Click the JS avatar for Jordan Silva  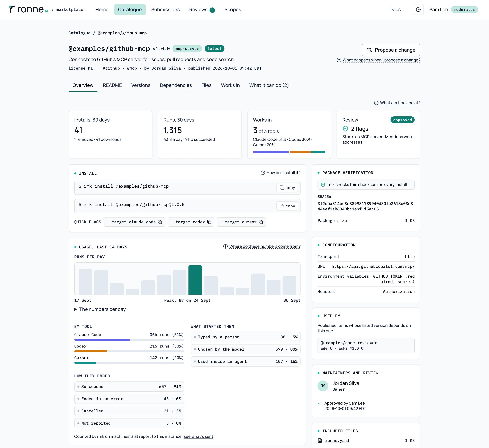(323, 386)
